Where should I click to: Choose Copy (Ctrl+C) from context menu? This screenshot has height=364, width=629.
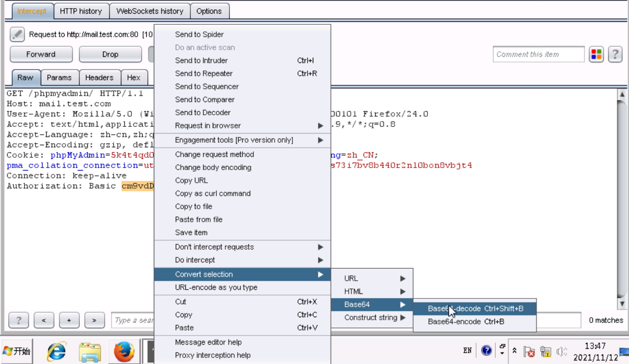coord(242,315)
